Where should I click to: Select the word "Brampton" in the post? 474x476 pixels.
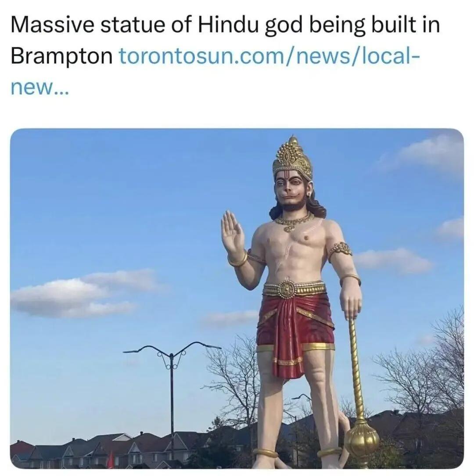(x=61, y=57)
